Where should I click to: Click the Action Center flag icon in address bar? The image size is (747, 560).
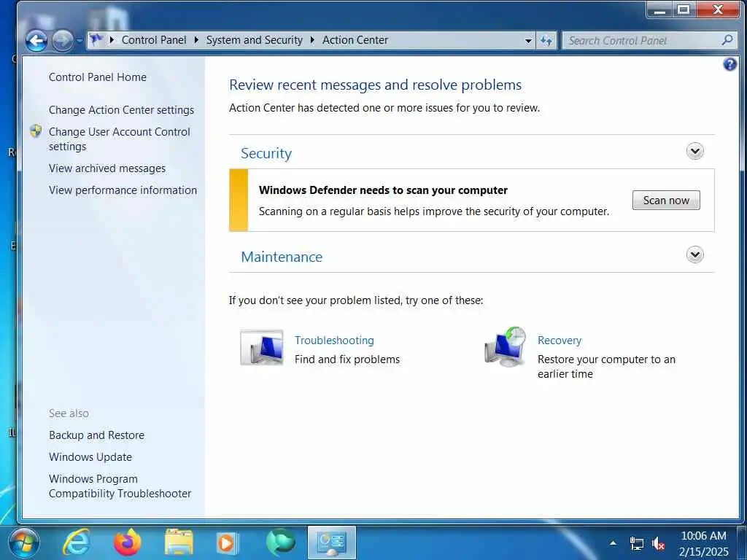point(96,39)
